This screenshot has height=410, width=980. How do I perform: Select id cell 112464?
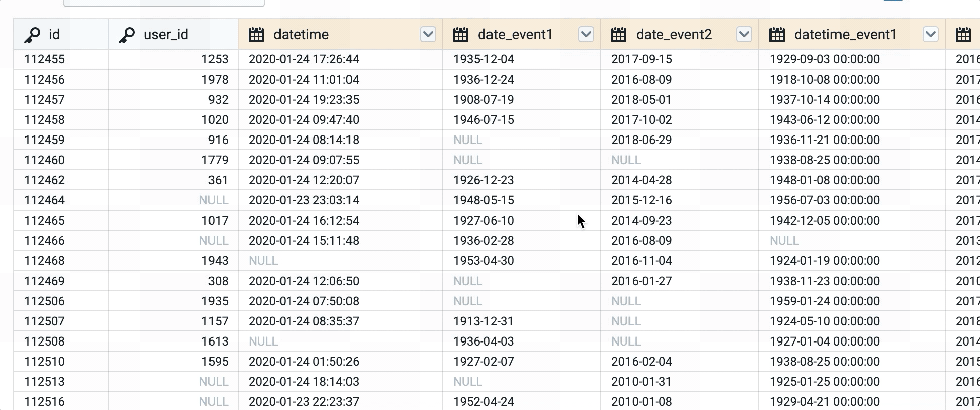[x=61, y=200]
